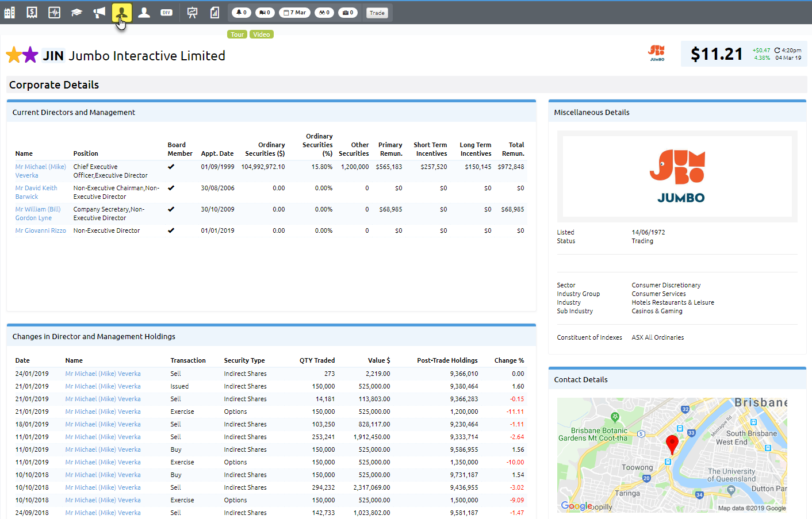The width and height of the screenshot is (812, 519).
Task: Click the JIN ticker code in the page heading
Action: coord(53,56)
